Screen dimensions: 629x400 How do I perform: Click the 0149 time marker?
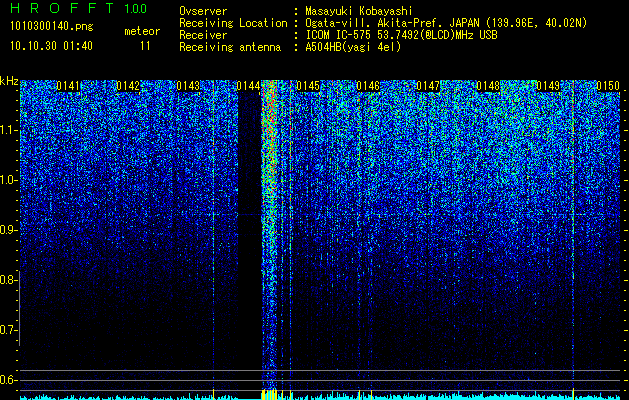pyautogui.click(x=548, y=86)
